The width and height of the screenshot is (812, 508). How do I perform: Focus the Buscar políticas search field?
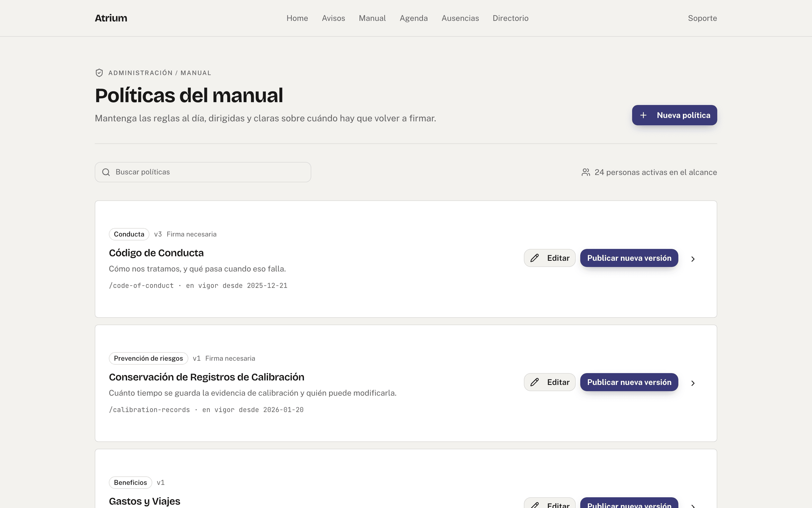(203, 172)
